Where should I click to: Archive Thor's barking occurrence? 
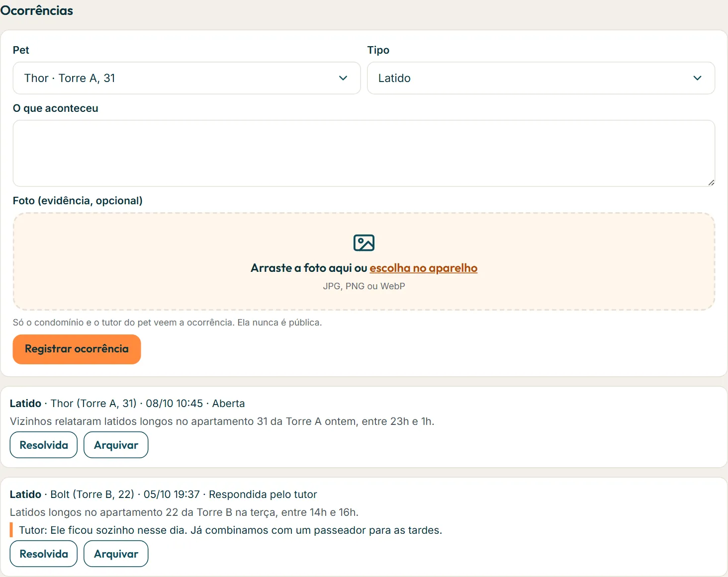[116, 445]
